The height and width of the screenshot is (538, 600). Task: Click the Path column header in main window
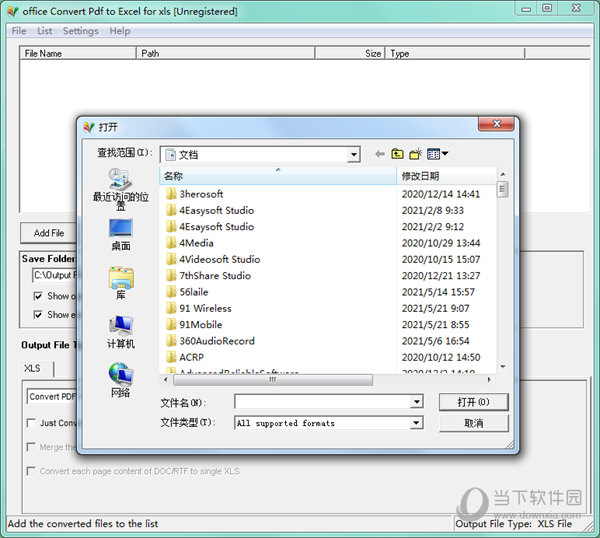coord(226,54)
